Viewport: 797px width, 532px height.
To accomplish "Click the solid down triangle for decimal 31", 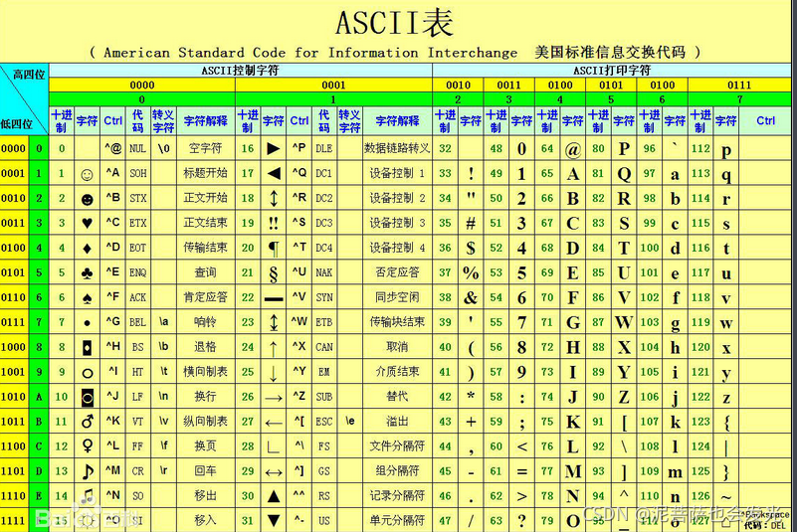I will 274,521.
